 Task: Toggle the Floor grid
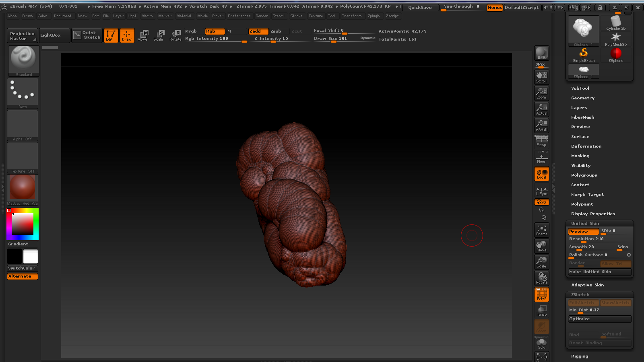(541, 158)
